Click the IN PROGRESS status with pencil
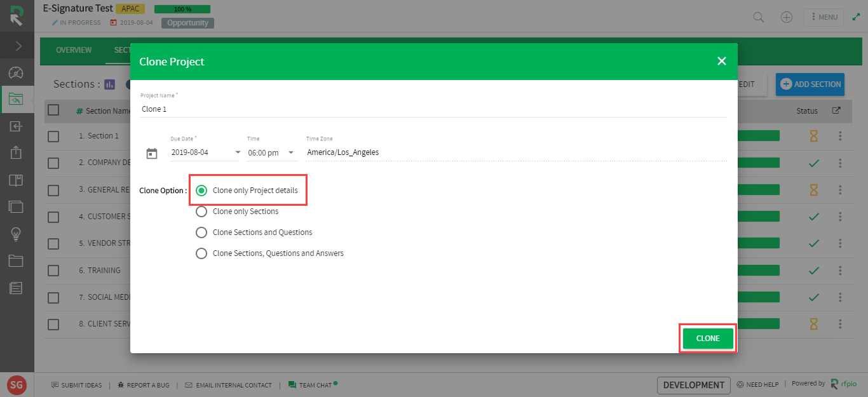Screen dimensions: 868x397 [76, 23]
